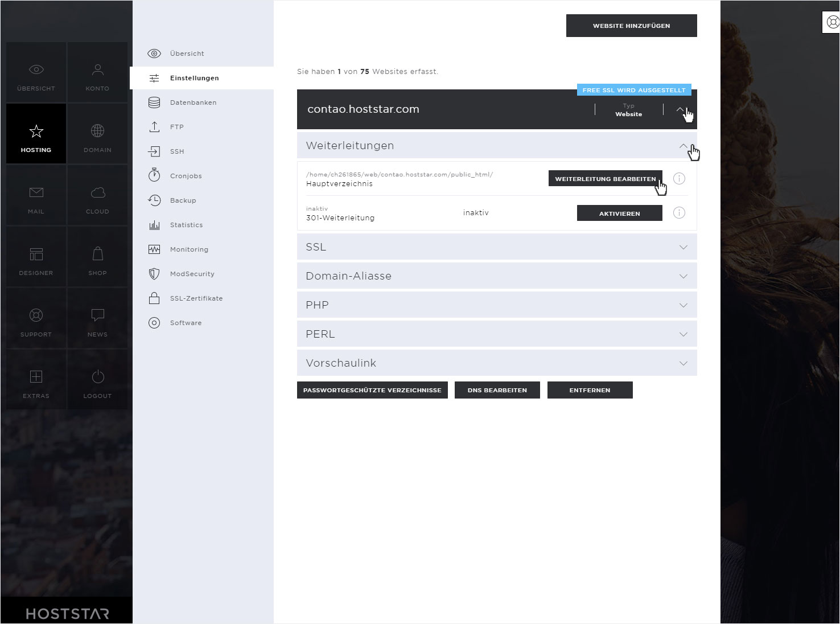Click the Logout power icon tile
Viewport: 840px width, 624px height.
(97, 380)
